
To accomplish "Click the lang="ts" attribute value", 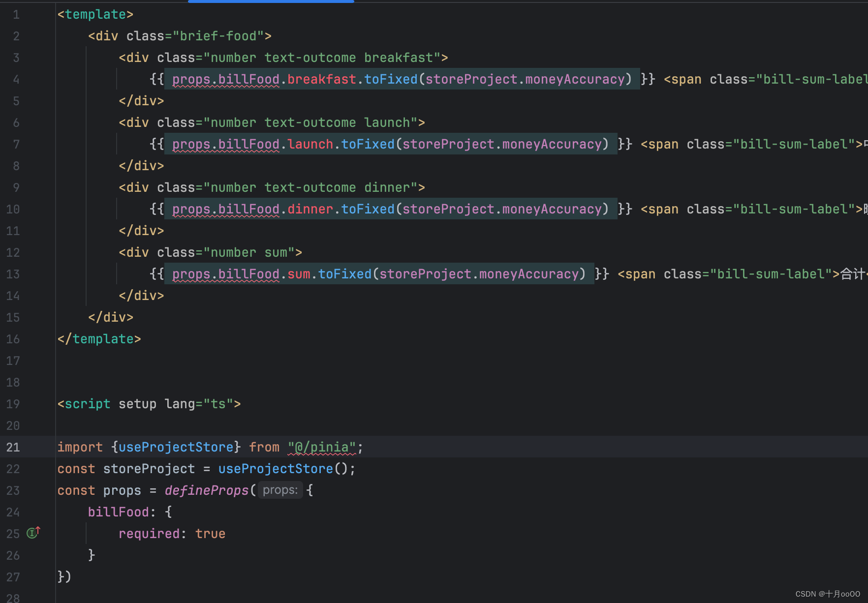I will 218,404.
